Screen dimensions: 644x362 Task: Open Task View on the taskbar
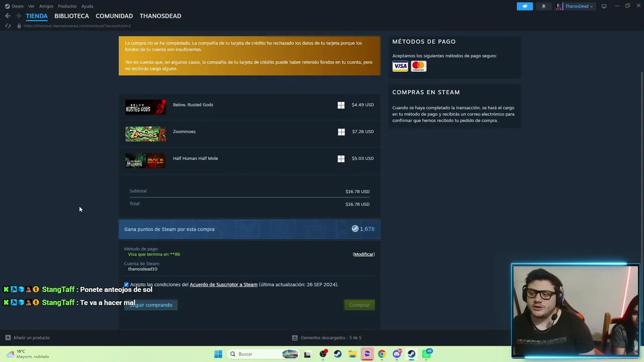pos(307,354)
